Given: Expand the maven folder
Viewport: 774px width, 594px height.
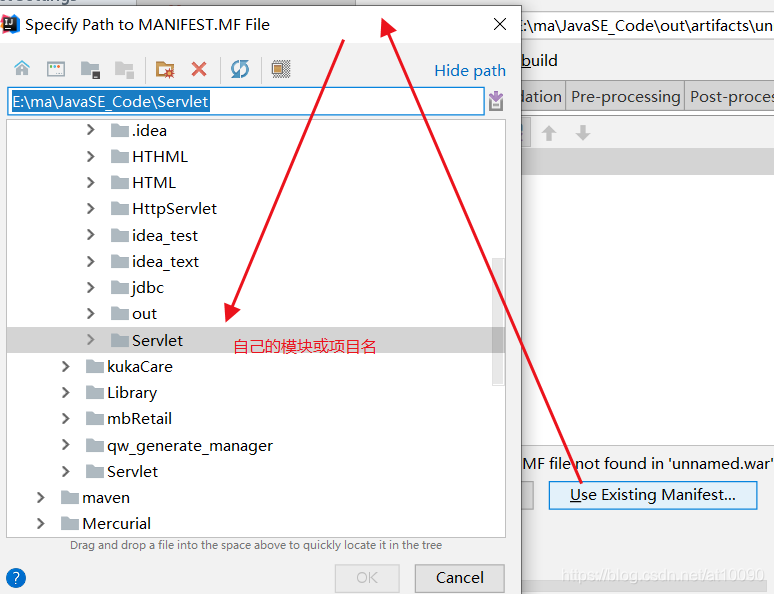Looking at the screenshot, I should 40,497.
